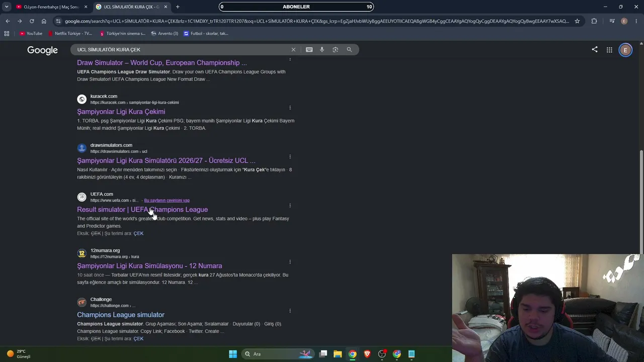
Task: Open OBS Studio from the taskbar
Action: (x=382, y=354)
